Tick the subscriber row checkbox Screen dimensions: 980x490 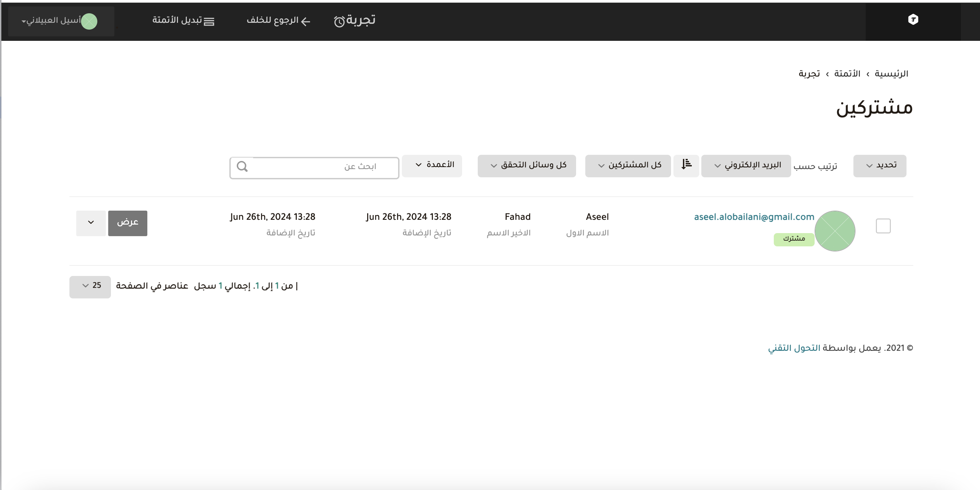pyautogui.click(x=883, y=226)
